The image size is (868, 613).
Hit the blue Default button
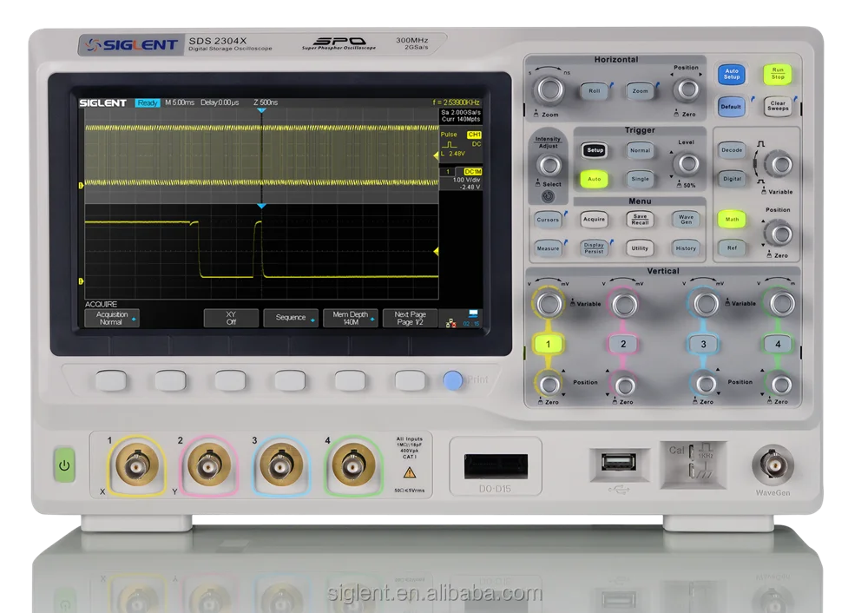click(731, 106)
